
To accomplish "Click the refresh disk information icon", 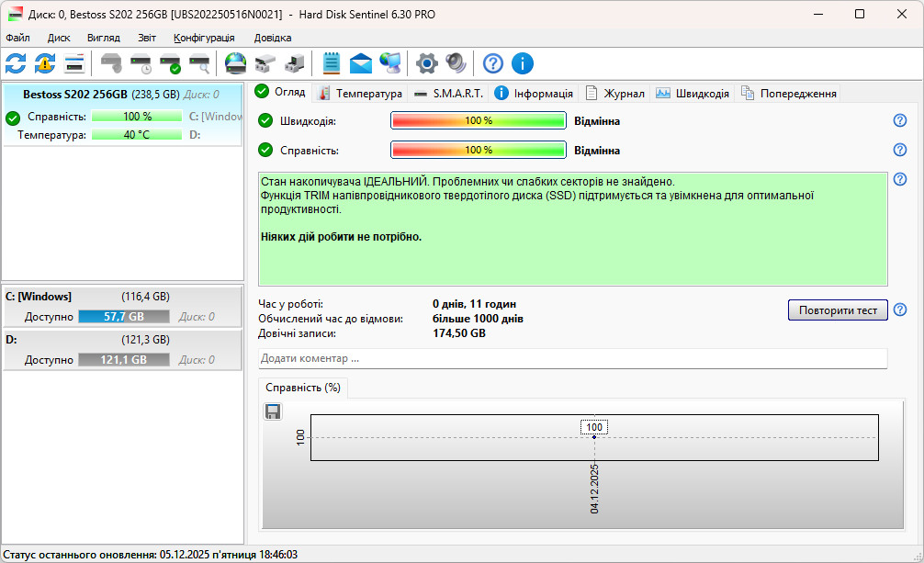I will pyautogui.click(x=16, y=63).
